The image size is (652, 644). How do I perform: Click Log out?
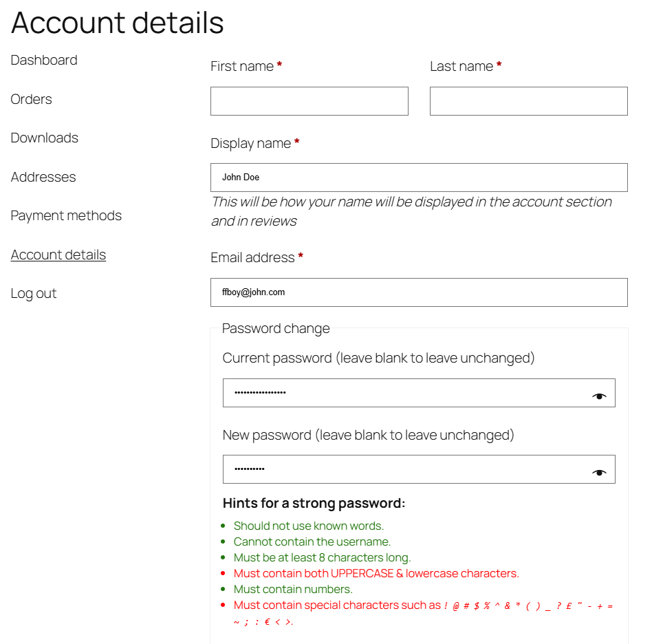point(33,293)
